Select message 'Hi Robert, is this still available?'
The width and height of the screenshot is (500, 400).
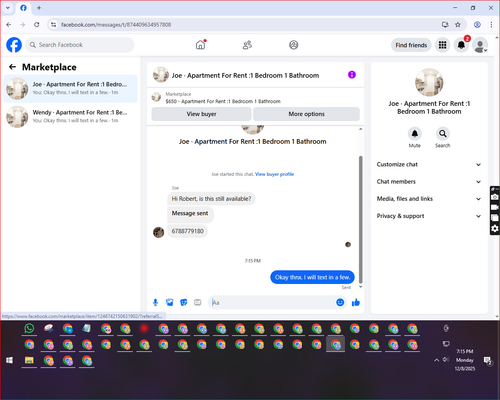click(x=211, y=199)
